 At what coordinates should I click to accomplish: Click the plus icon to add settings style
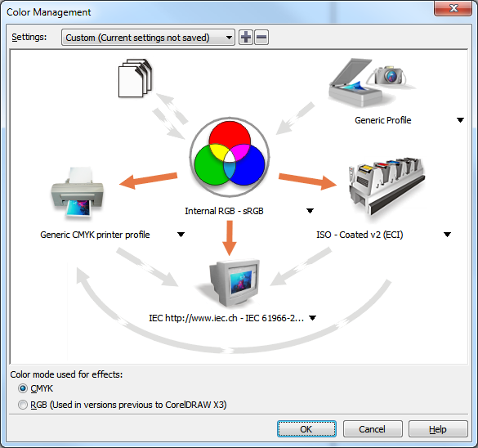coord(246,38)
